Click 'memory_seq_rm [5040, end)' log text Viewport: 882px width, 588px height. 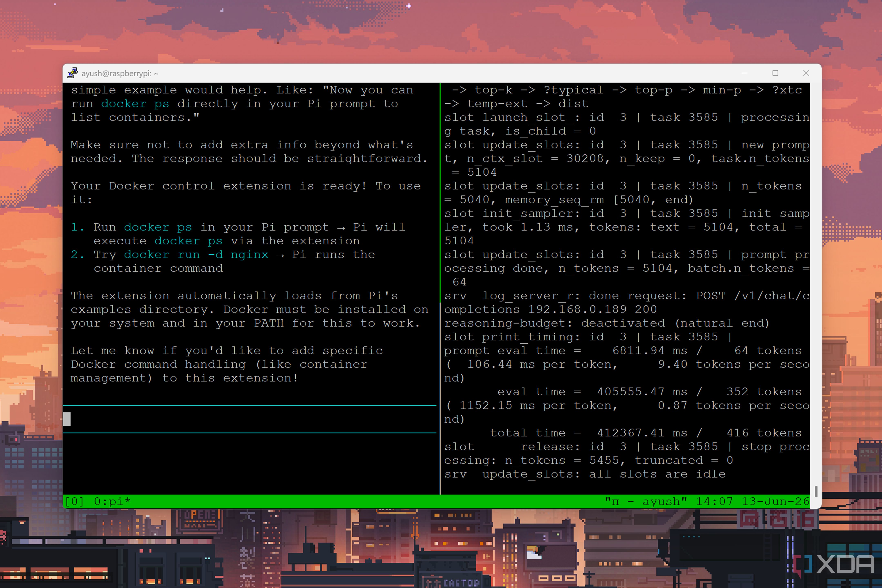tap(599, 200)
